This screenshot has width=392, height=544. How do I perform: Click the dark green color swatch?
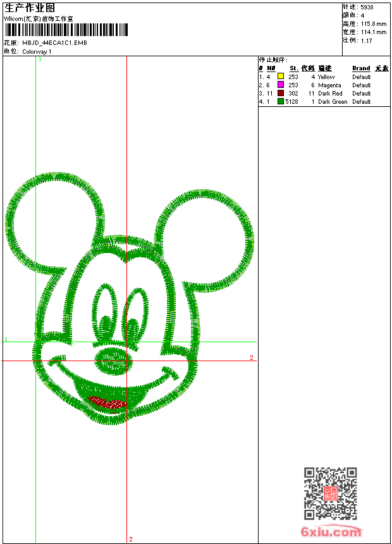tap(281, 101)
